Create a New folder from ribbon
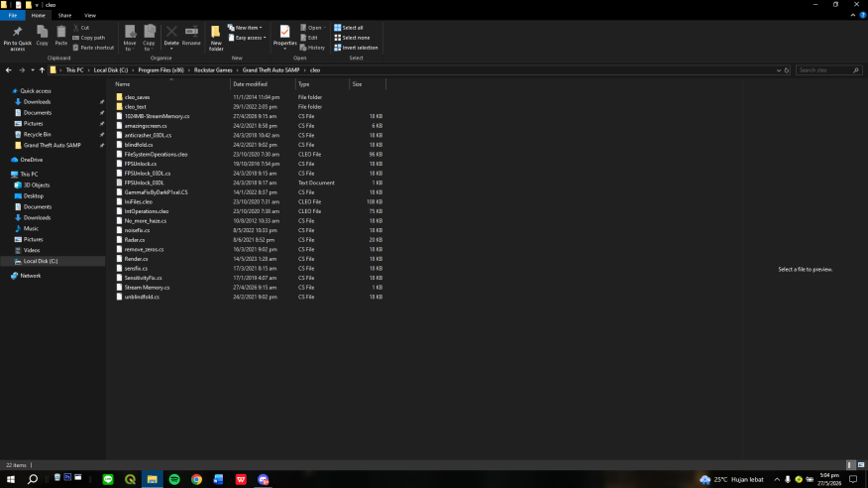This screenshot has height=488, width=868. (x=216, y=37)
